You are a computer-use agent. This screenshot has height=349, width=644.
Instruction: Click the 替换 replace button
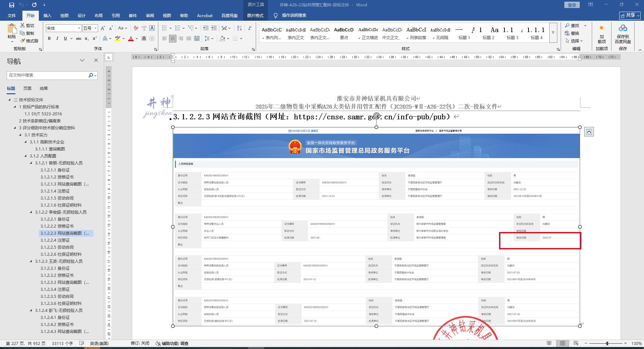(572, 33)
